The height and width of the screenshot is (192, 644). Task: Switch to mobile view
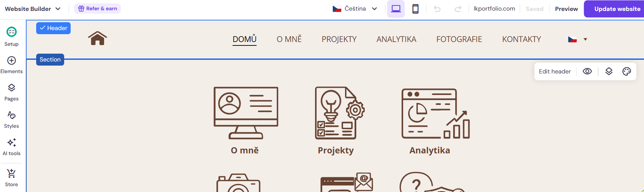[415, 9]
